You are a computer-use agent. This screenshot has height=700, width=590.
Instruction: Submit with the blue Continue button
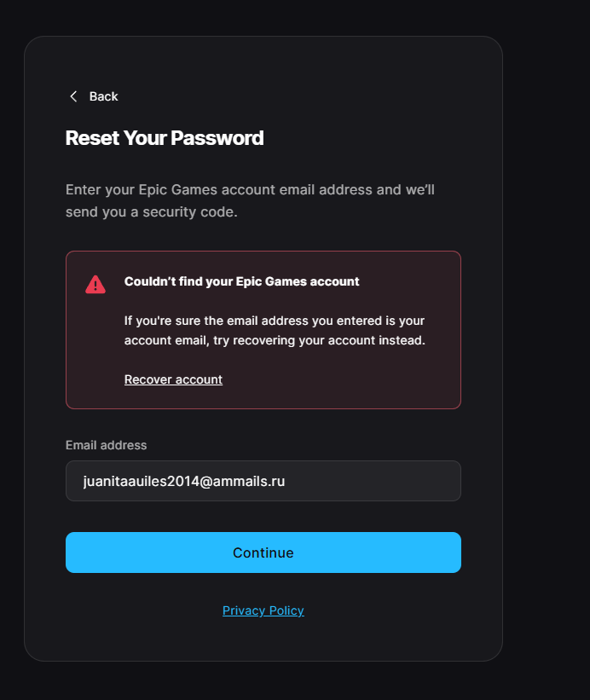pos(263,552)
